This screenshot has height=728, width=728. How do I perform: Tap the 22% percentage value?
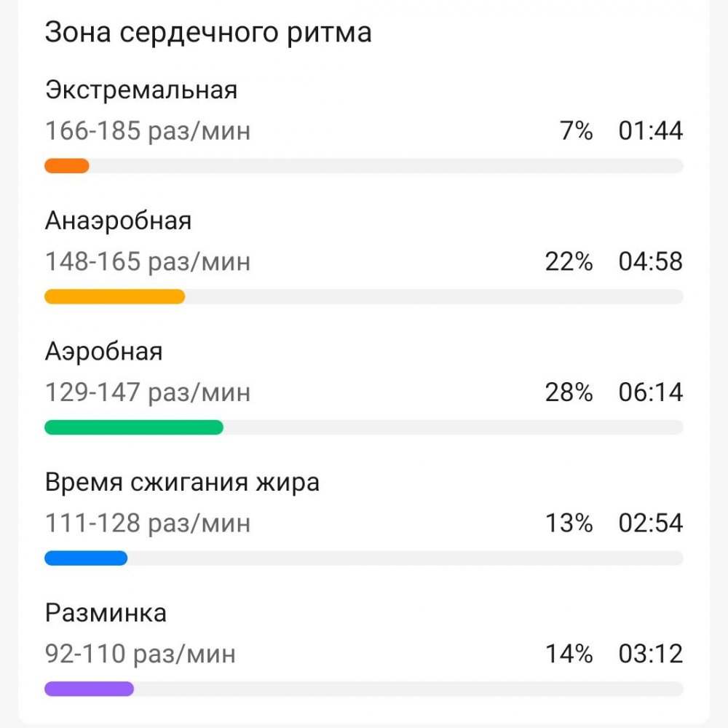point(569,261)
